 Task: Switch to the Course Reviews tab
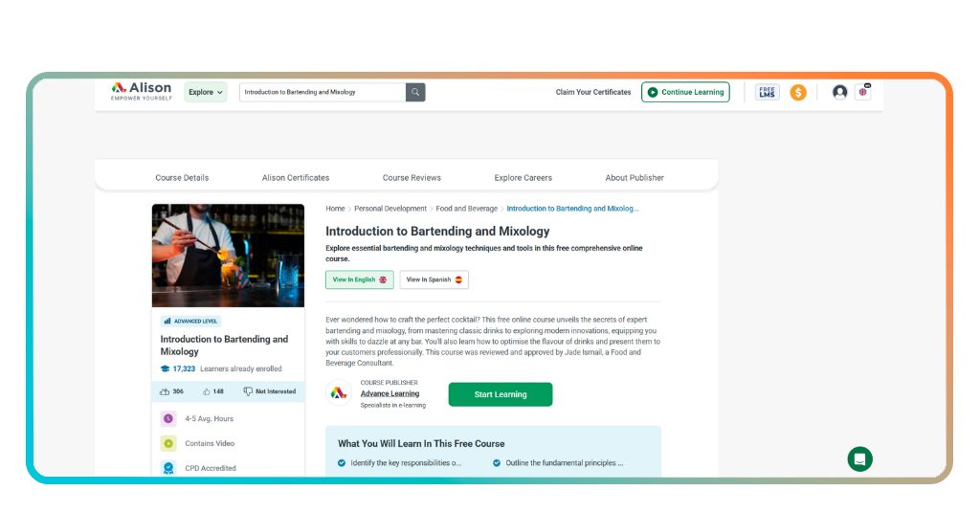pos(412,177)
